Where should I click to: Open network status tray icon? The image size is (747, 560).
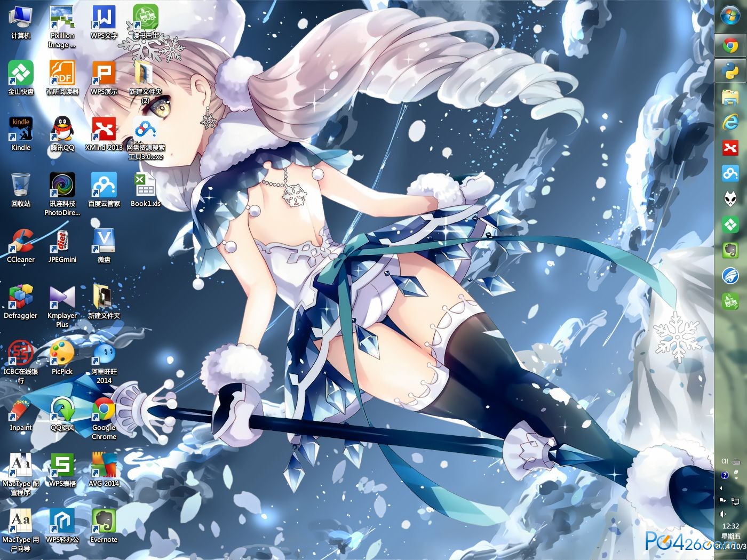735,501
